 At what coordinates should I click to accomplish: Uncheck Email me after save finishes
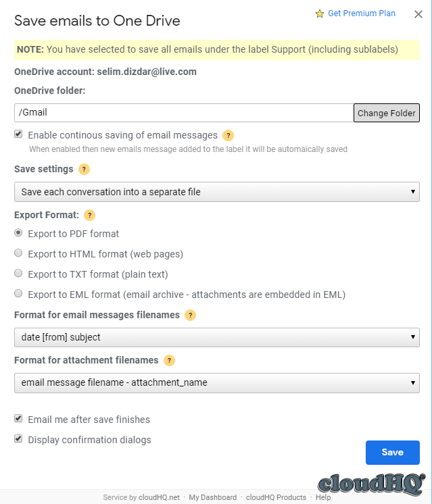(18, 419)
